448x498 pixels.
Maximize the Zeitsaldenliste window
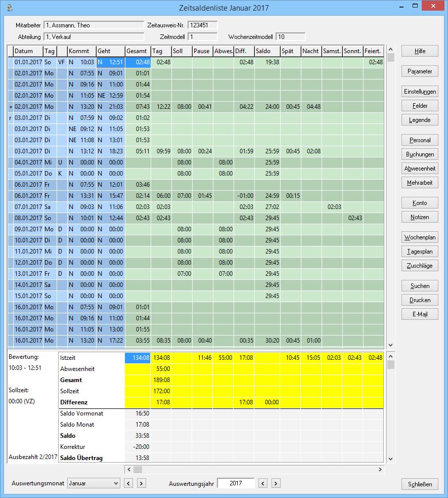pyautogui.click(x=415, y=6)
